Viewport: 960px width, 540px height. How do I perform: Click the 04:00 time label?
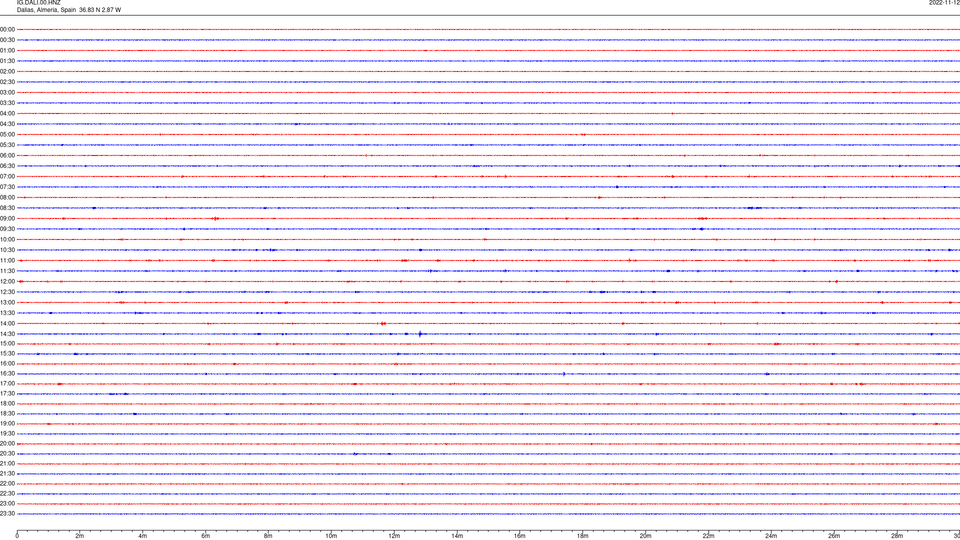click(x=7, y=113)
